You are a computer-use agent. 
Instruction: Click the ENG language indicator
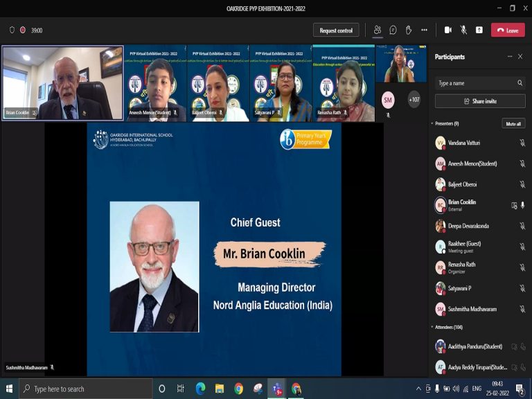[477, 389]
